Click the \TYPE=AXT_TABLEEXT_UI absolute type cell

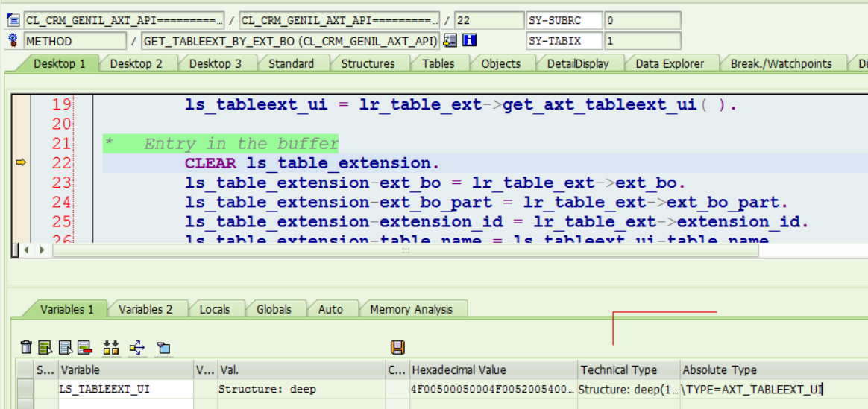pos(774,389)
